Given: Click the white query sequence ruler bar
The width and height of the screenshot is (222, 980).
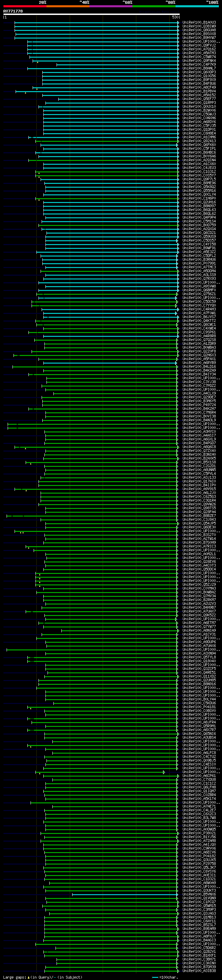Looking at the screenshot, I should click(92, 14).
